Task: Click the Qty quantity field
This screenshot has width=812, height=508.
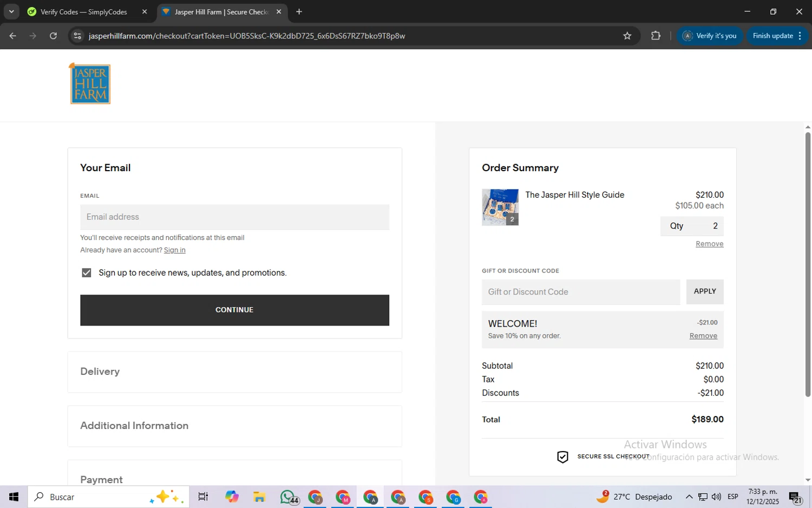Action: click(x=692, y=226)
